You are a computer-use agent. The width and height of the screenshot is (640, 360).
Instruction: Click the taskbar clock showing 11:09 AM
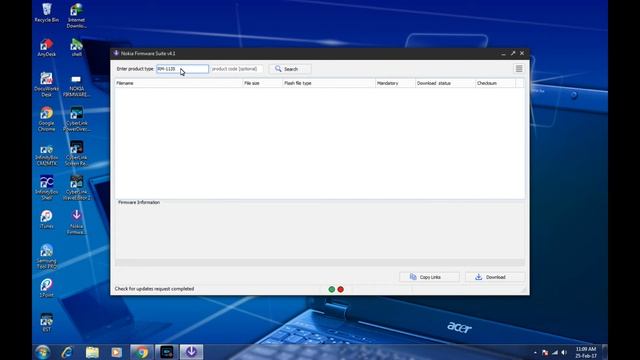pyautogui.click(x=586, y=352)
